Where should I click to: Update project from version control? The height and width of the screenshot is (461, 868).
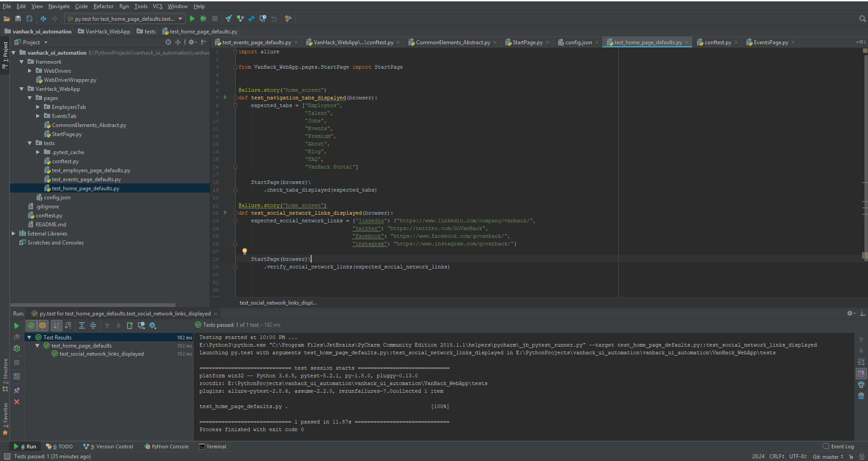tap(228, 19)
